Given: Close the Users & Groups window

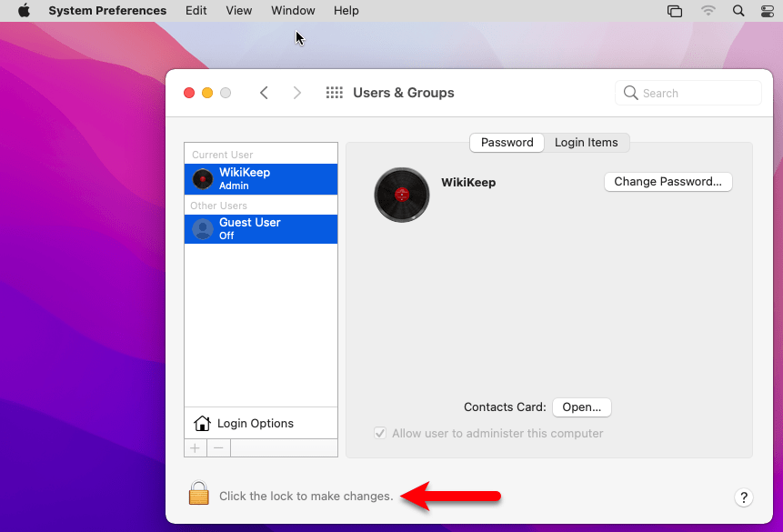Looking at the screenshot, I should pyautogui.click(x=189, y=93).
